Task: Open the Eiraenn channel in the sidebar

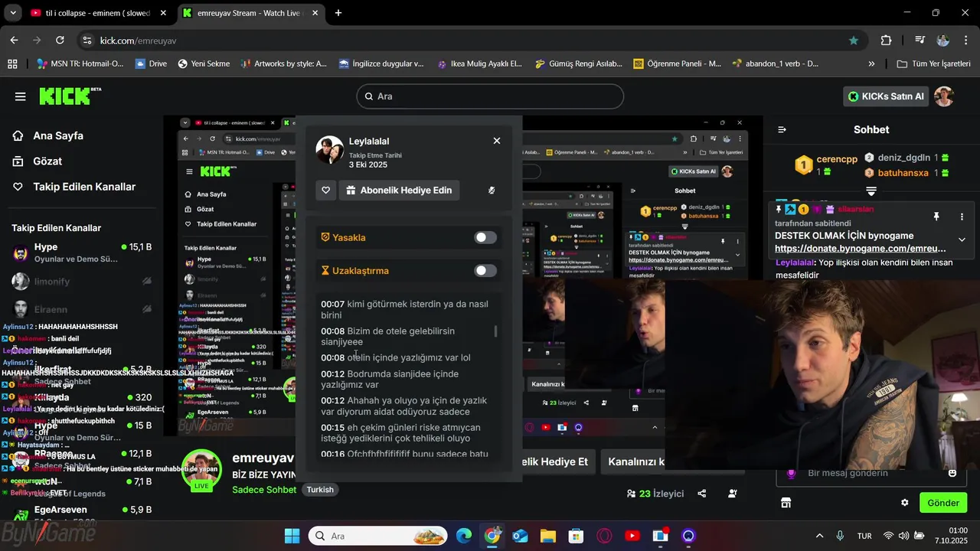Action: pos(80,309)
